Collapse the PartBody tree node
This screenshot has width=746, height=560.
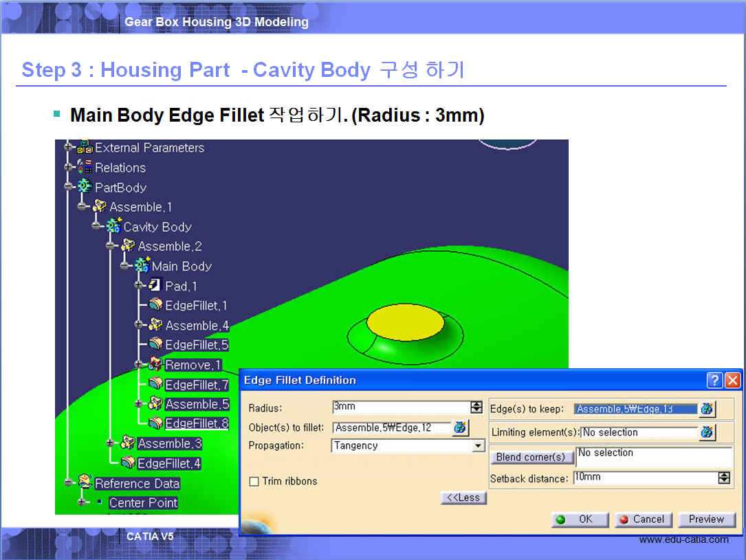pos(68,187)
